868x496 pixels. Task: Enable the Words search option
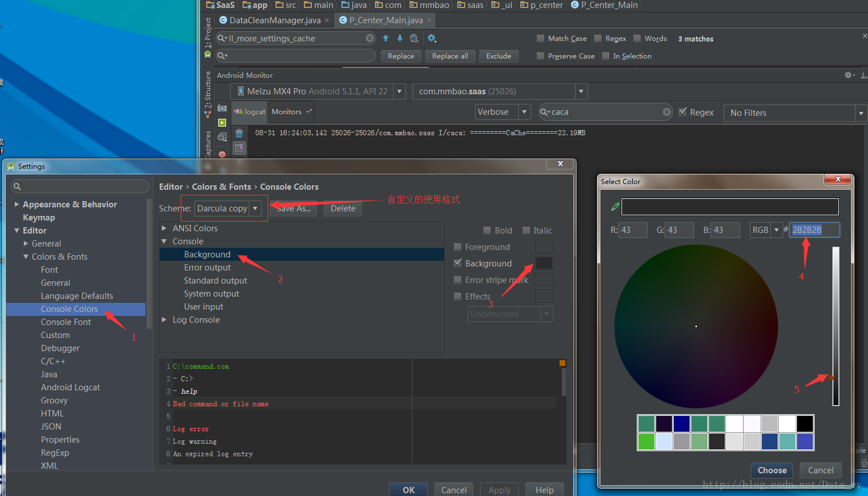coord(637,38)
